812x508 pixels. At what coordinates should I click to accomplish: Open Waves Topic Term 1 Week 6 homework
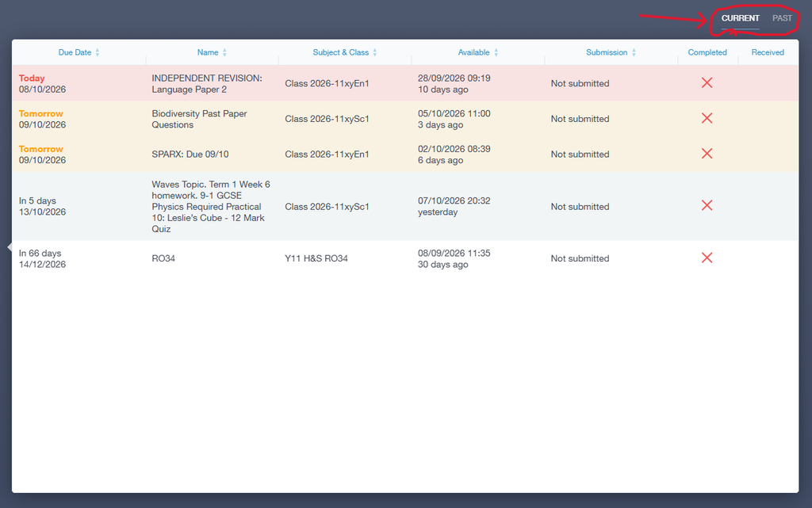point(211,206)
